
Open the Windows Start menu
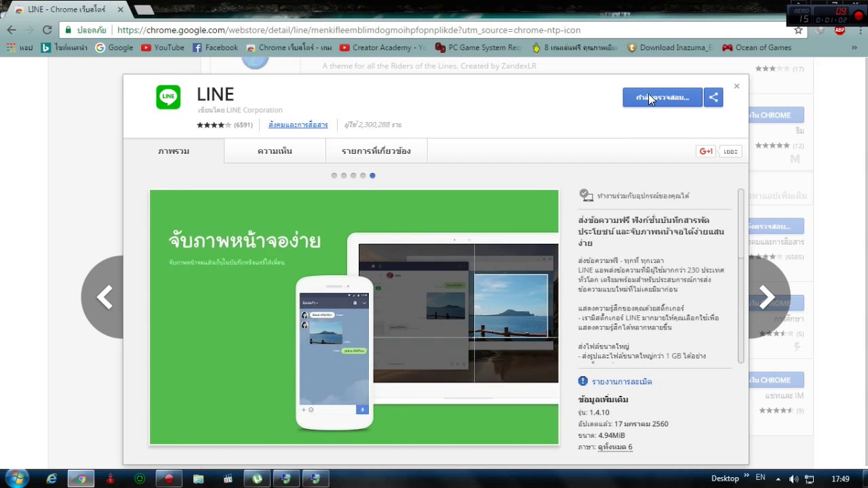pyautogui.click(x=16, y=479)
